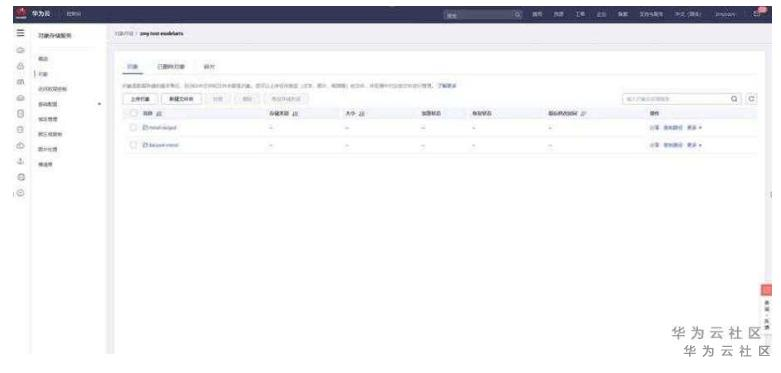Image resolution: width=781 pixels, height=373 pixels.
Task: Toggle the select-all checkbox in table header
Action: point(133,114)
